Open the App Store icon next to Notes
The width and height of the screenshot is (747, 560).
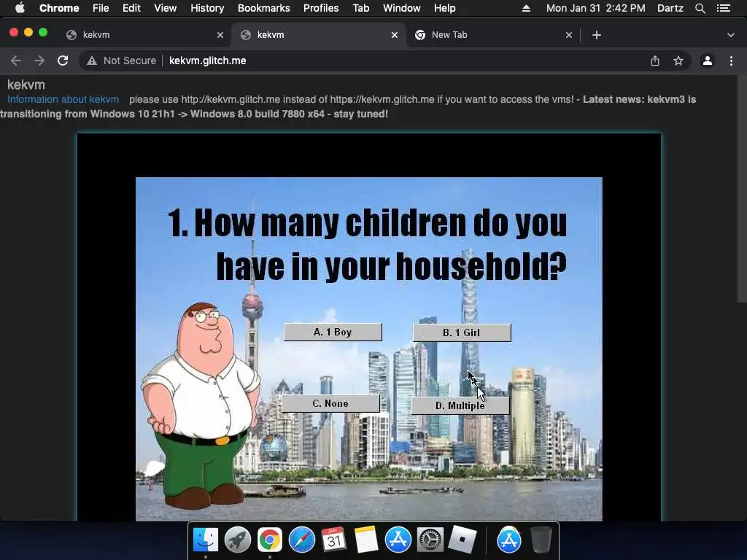click(x=398, y=540)
